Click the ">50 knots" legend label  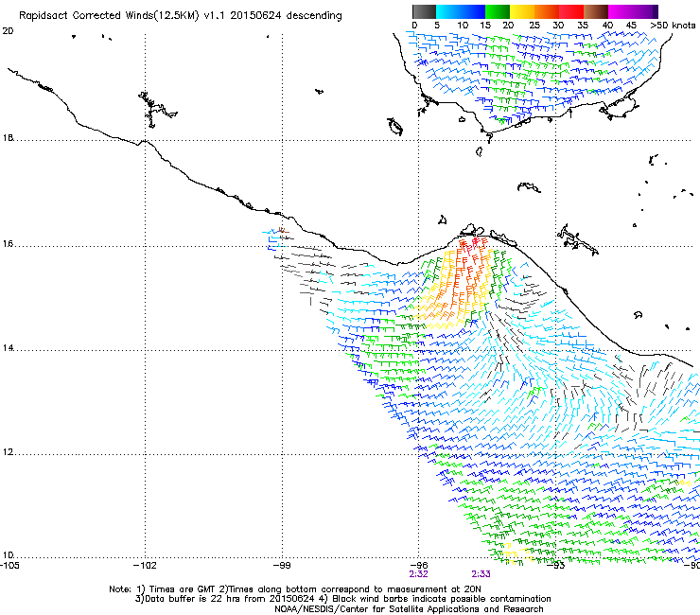coord(673,26)
